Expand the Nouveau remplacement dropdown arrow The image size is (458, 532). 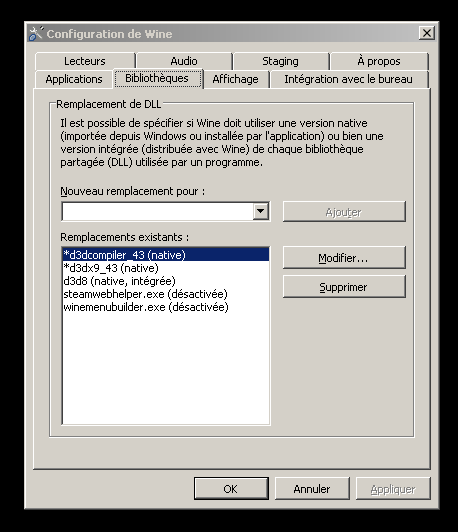[261, 211]
